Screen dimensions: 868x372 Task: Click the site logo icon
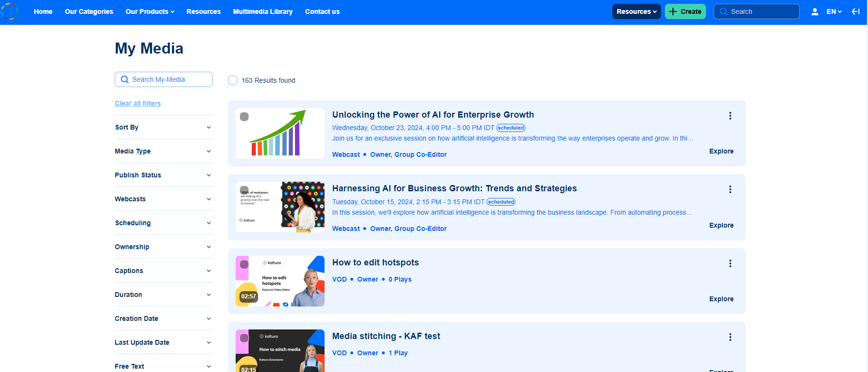click(x=10, y=11)
